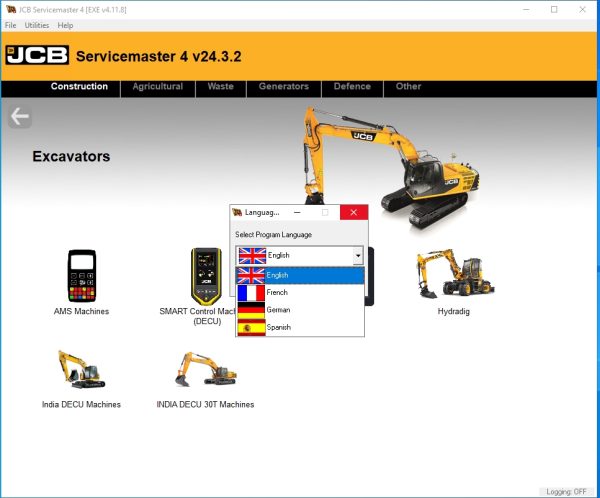Viewport: 600px width, 498px height.
Task: Maximize the main Servicemaster window
Action: [x=554, y=9]
